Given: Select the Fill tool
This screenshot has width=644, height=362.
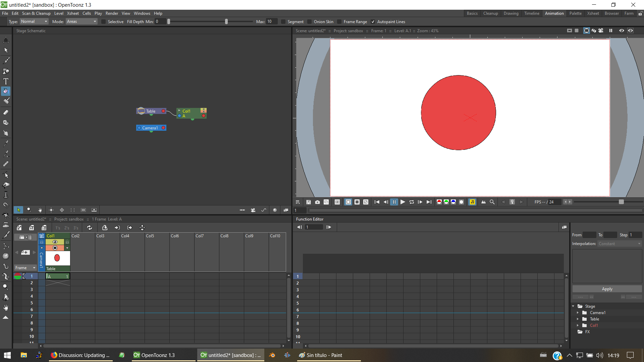Looking at the screenshot, I should (x=6, y=91).
